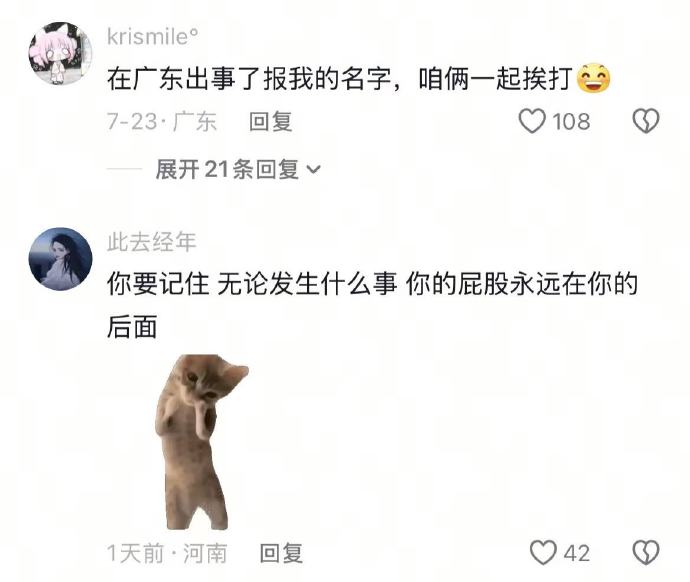Select the comment text 你要记住 无论发生什么事
The width and height of the screenshot is (690, 582).
[252, 284]
